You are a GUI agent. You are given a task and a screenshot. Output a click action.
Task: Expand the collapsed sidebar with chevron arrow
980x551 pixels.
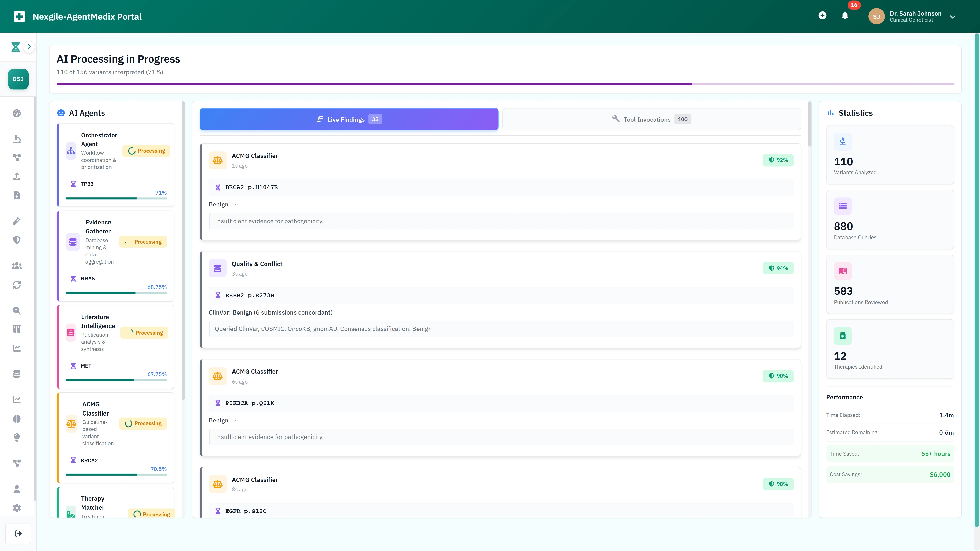pos(29,46)
